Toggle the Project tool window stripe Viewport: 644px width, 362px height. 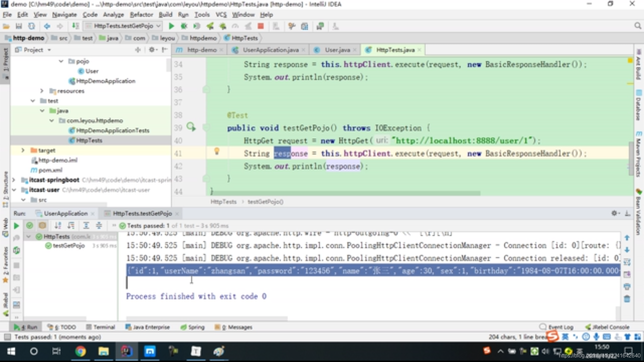point(5,64)
